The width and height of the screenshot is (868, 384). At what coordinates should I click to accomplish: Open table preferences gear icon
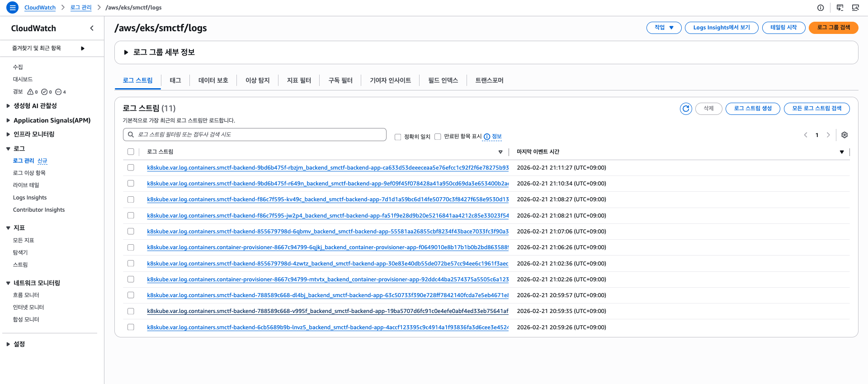844,135
